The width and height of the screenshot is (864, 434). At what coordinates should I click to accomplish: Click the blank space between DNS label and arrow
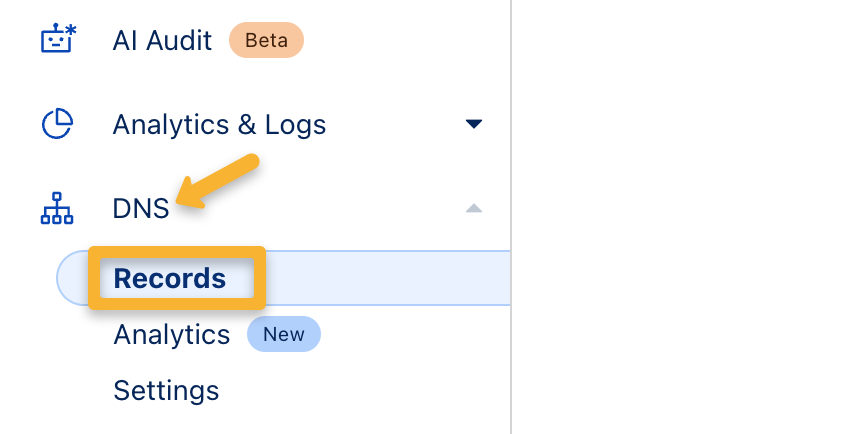click(320, 209)
